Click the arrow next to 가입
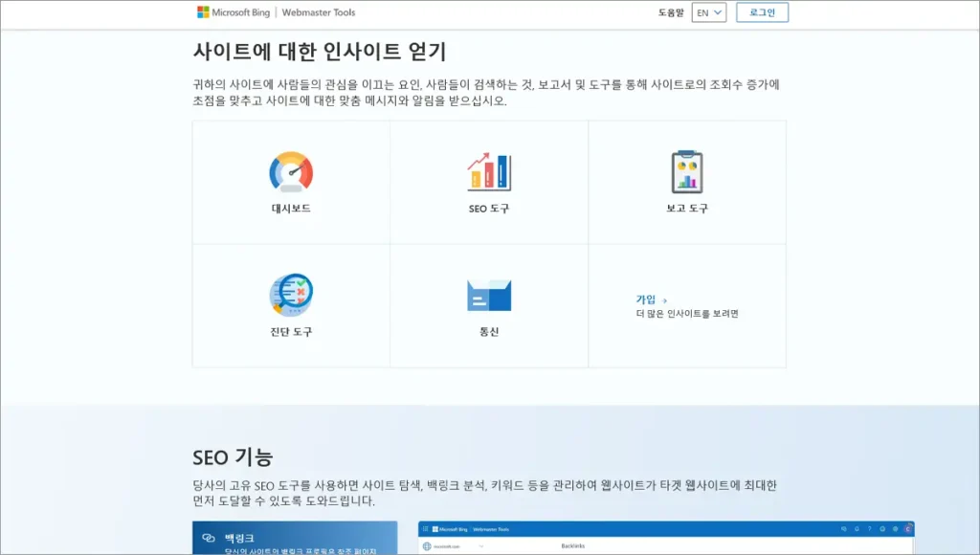Viewport: 980px width, 555px height. point(664,300)
